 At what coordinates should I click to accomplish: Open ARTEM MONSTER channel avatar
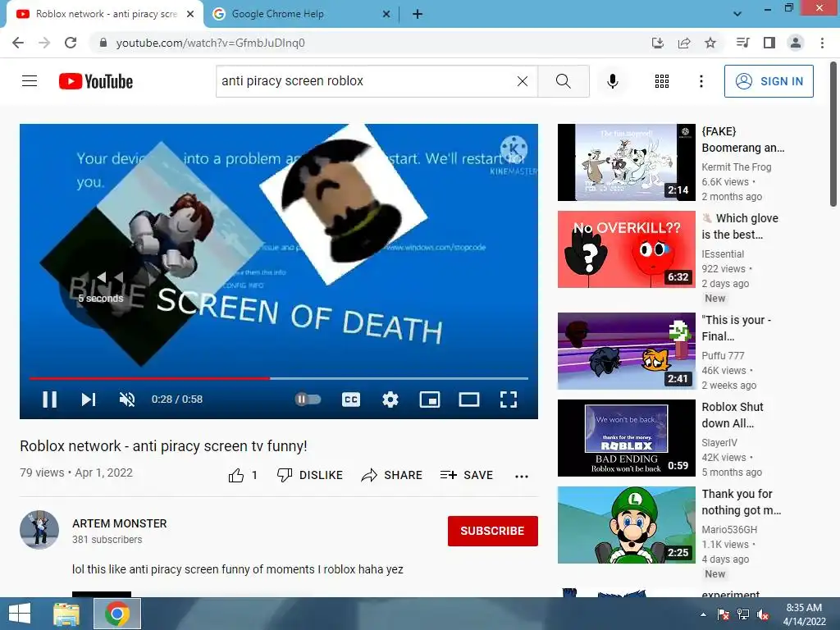(39, 529)
